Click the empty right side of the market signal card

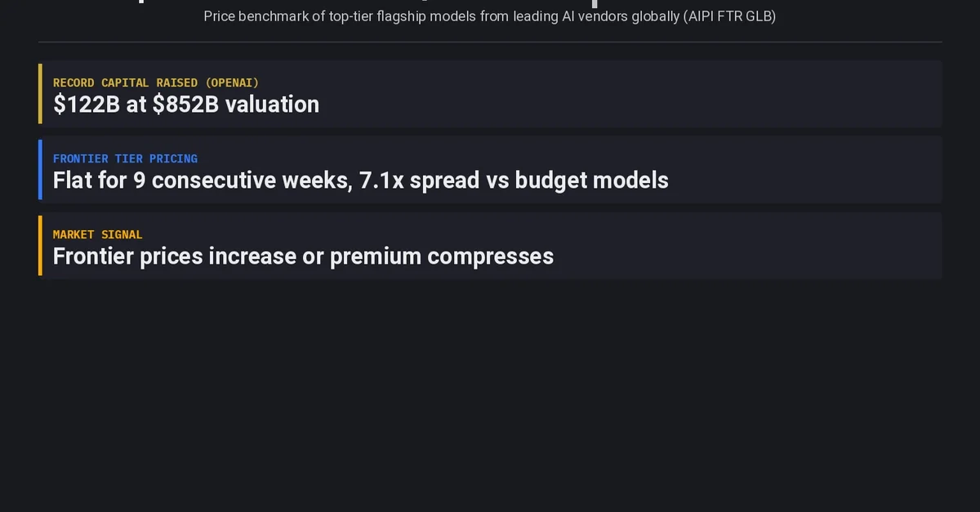776,246
